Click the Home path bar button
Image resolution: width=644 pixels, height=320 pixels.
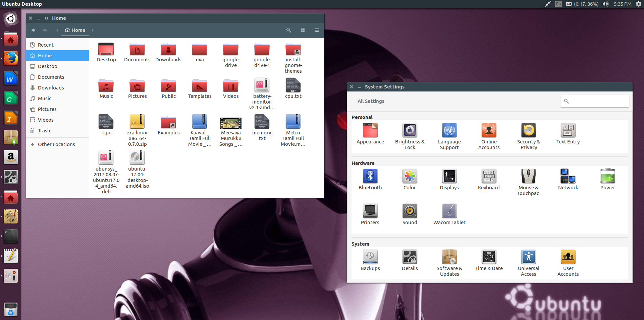(75, 30)
